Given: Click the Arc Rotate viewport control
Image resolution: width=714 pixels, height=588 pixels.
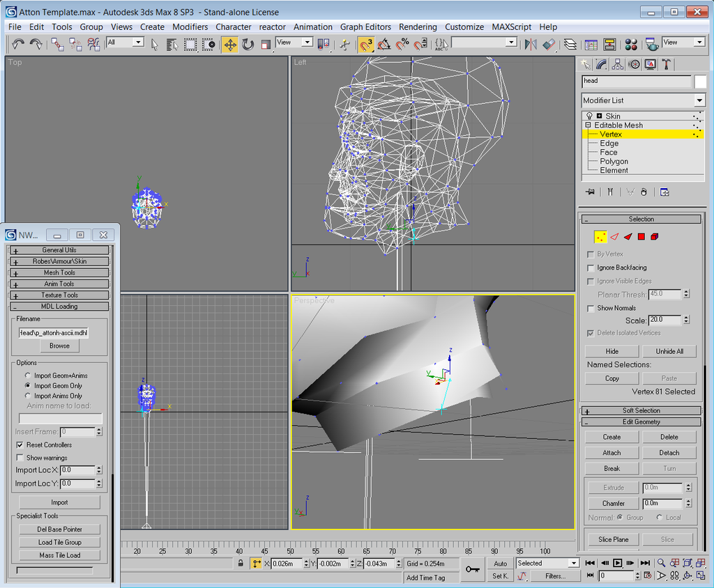Looking at the screenshot, I should (x=688, y=575).
